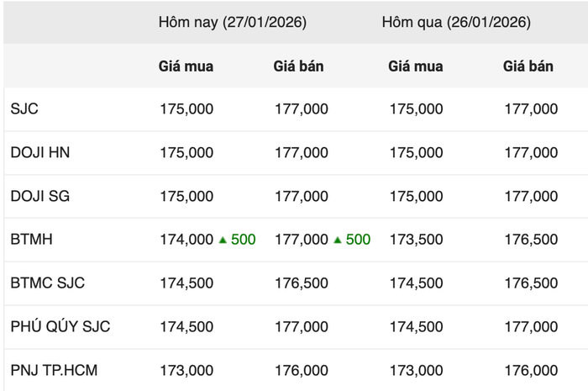Click the green up arrow beside BTMH buying price
Screen dimensions: 588x391
223,240
